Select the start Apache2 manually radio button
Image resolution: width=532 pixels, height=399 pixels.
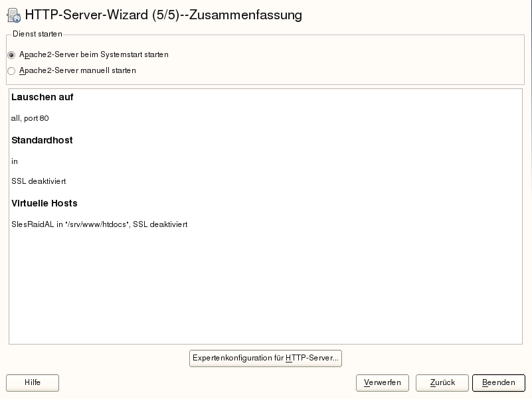(x=11, y=71)
